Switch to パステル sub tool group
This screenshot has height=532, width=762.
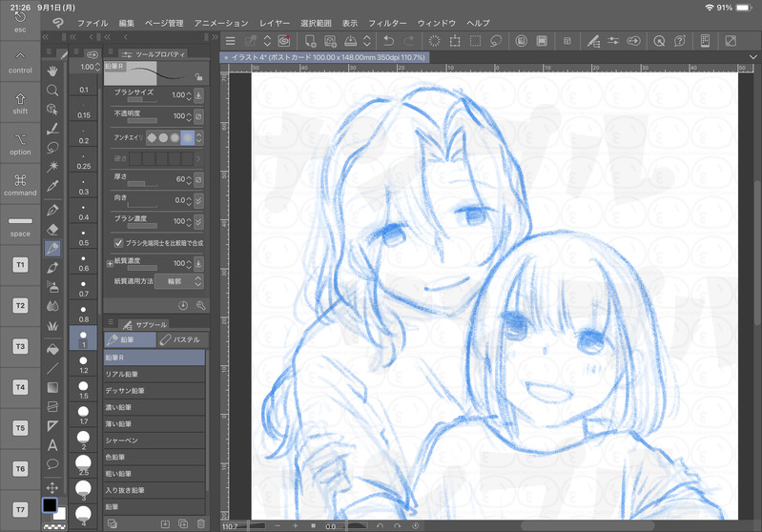pos(181,339)
